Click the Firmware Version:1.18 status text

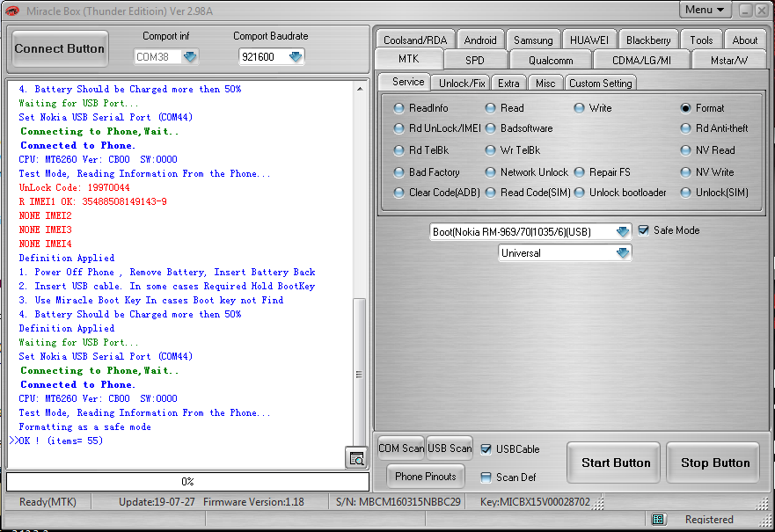coord(253,502)
